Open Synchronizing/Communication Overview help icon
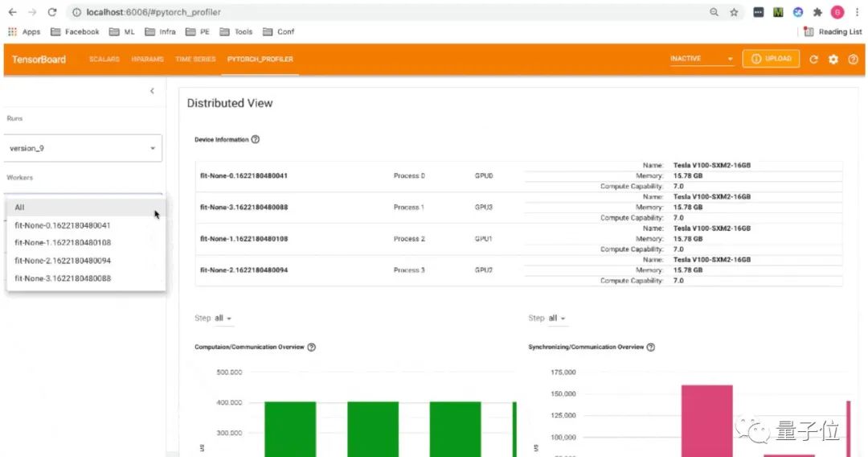Viewport: 868px width, 457px height. click(651, 348)
